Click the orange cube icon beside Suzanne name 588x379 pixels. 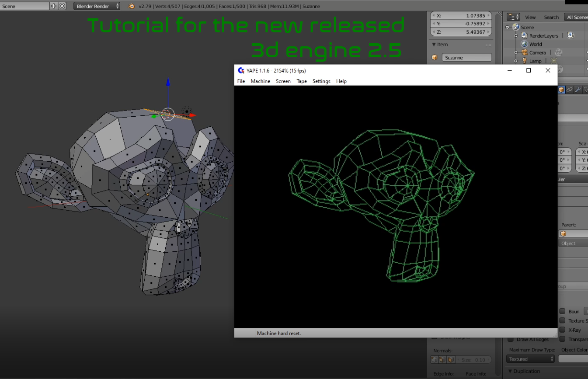pyautogui.click(x=435, y=58)
